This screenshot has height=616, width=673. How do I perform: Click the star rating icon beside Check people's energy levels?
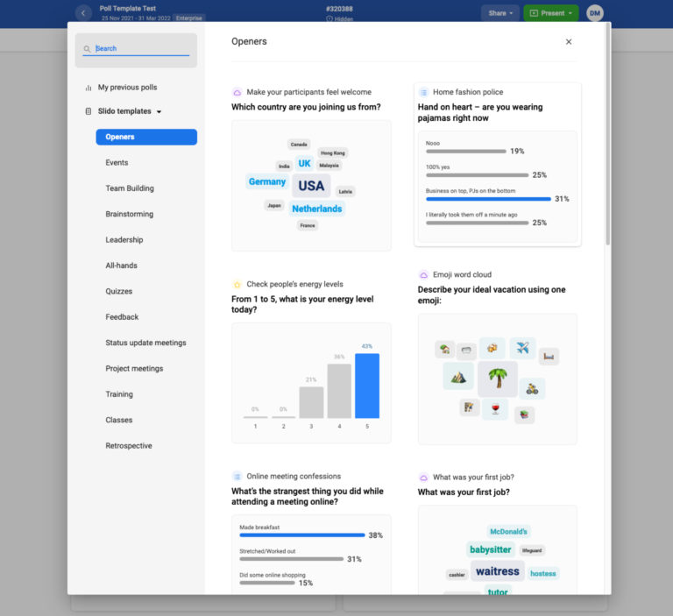[x=237, y=284]
